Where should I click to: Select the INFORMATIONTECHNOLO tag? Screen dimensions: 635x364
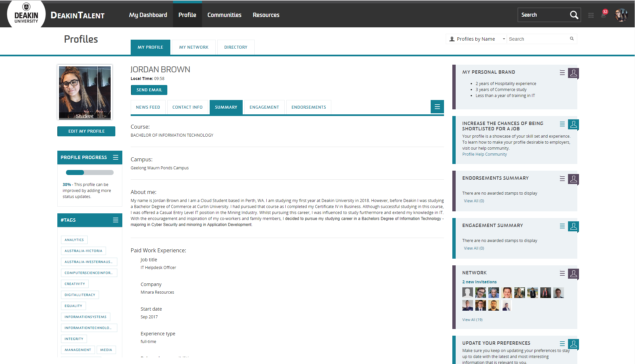(x=89, y=328)
